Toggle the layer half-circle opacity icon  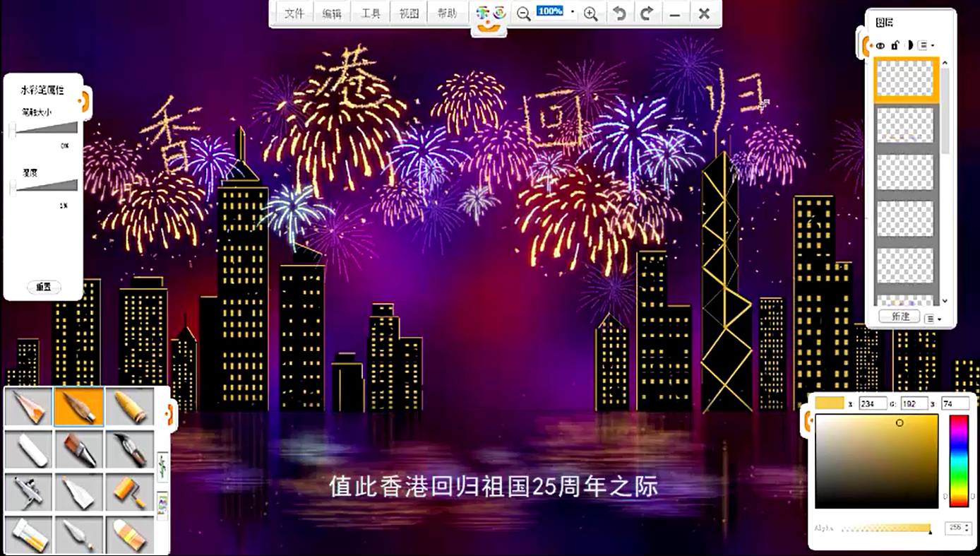click(909, 45)
